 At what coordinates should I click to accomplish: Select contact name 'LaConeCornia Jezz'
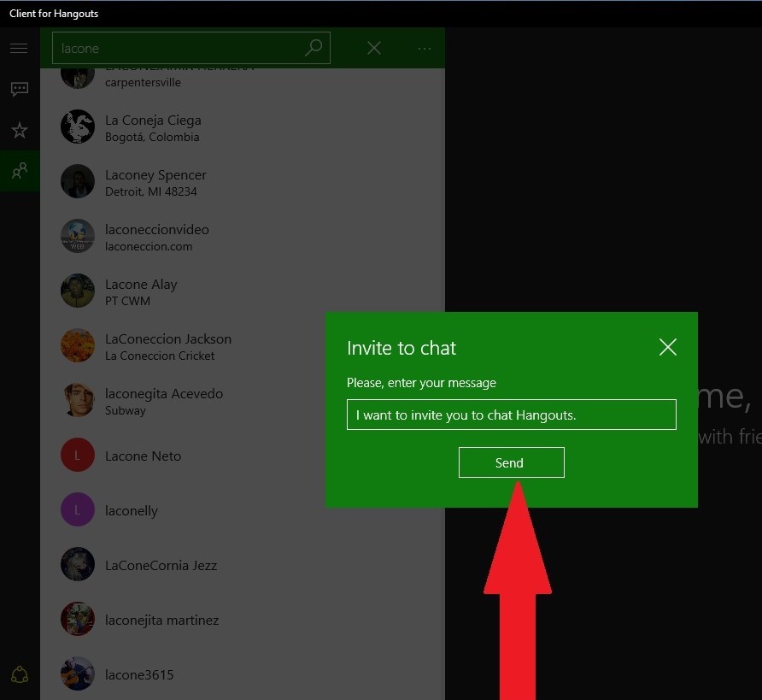click(161, 565)
